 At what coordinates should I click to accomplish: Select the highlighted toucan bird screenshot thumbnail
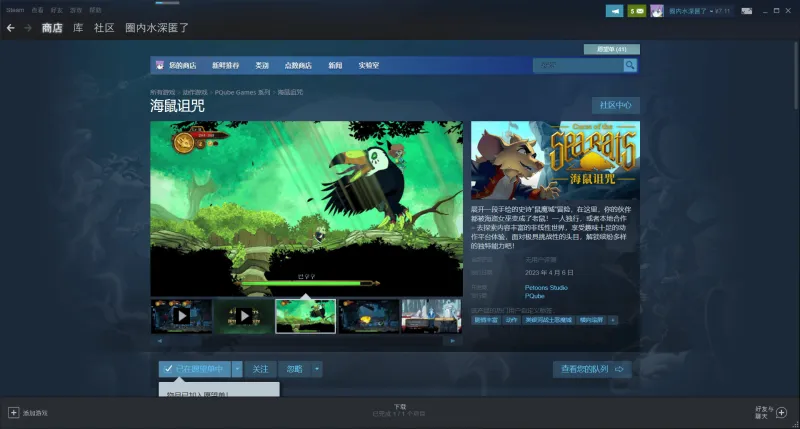pos(306,316)
